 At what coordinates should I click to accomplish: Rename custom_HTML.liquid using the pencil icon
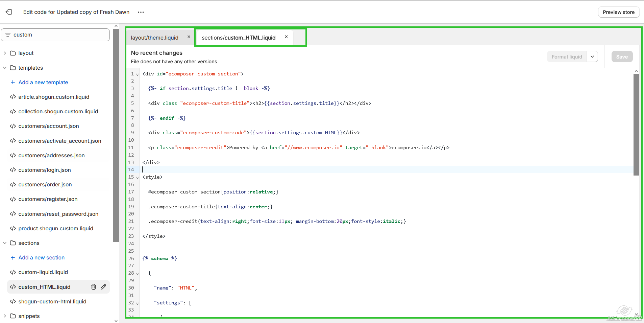[103, 287]
